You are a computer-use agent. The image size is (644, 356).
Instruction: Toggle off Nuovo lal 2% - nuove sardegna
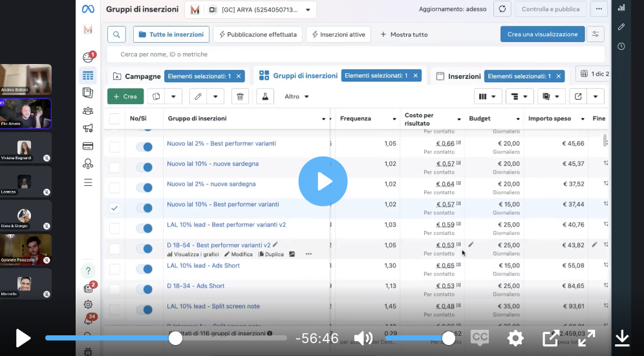click(144, 188)
